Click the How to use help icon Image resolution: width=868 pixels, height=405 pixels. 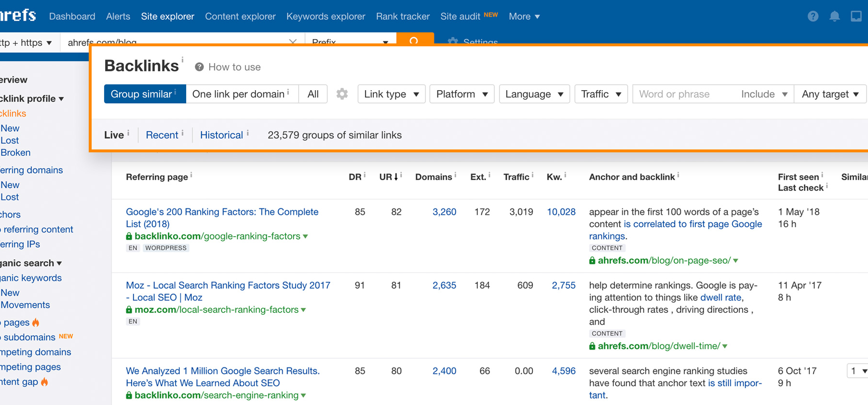click(x=199, y=67)
